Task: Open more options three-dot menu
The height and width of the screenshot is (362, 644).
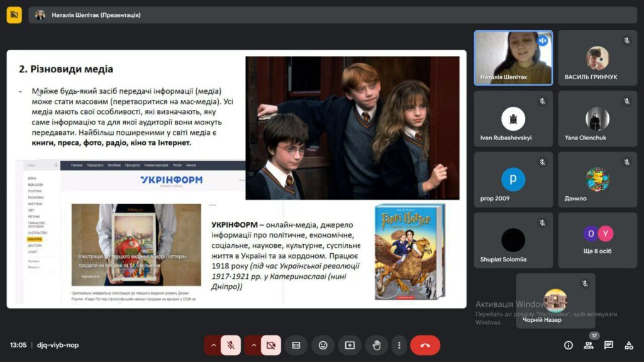Action: click(x=399, y=345)
